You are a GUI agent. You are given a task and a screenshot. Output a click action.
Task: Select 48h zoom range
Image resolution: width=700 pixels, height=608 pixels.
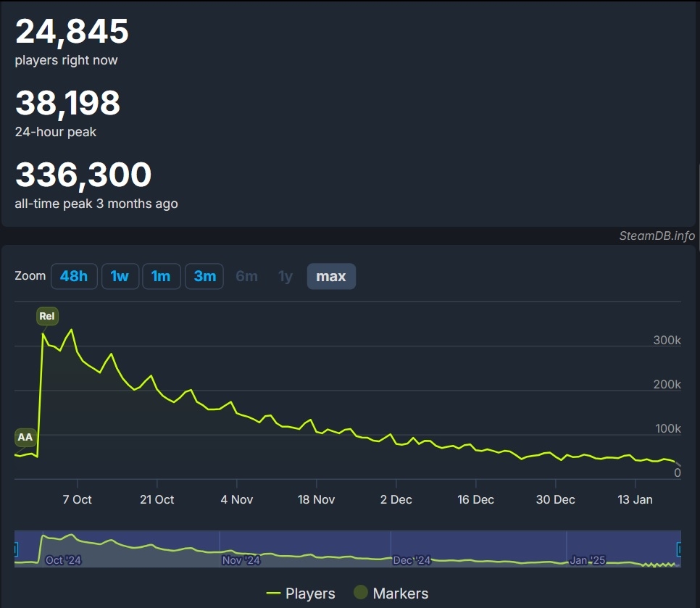pyautogui.click(x=74, y=276)
